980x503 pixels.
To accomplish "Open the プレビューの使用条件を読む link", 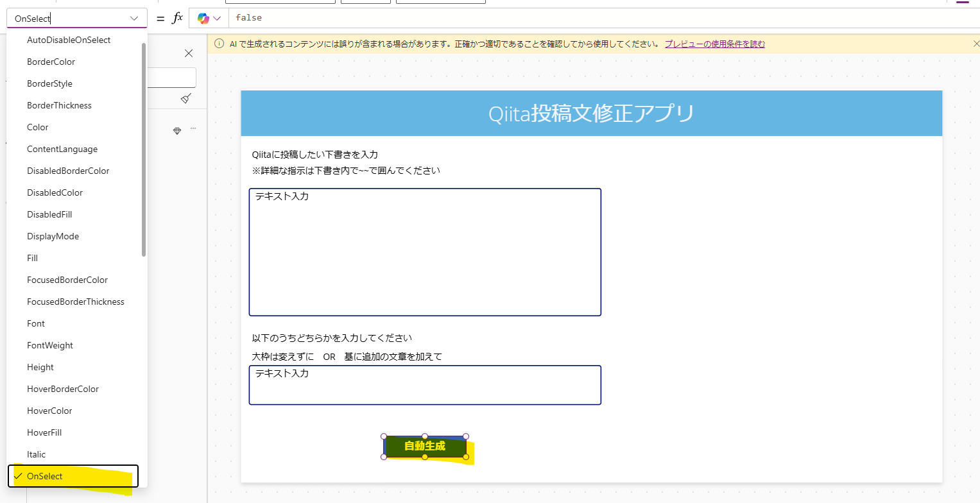I will (x=715, y=44).
